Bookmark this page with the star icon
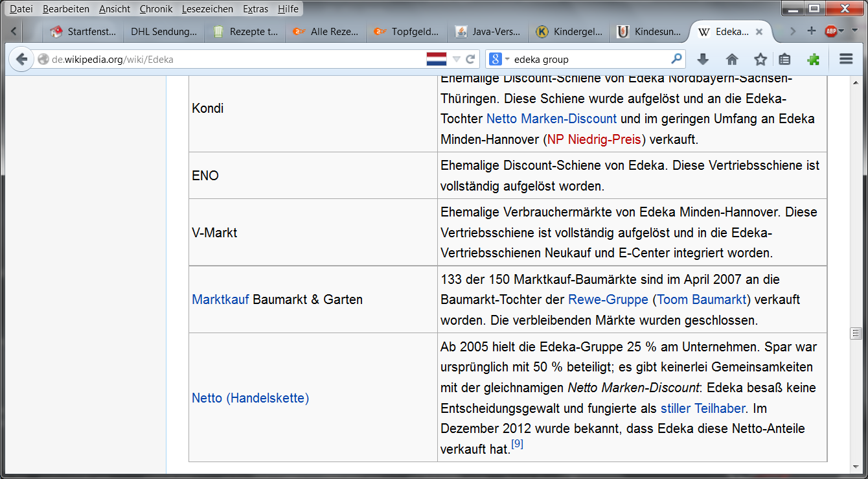Viewport: 868px width, 479px height. [760, 59]
